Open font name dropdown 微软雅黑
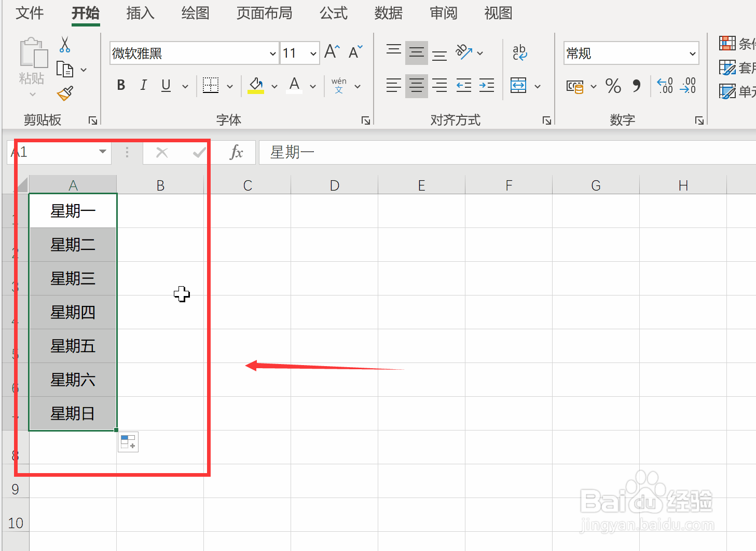The width and height of the screenshot is (756, 551). (x=273, y=53)
